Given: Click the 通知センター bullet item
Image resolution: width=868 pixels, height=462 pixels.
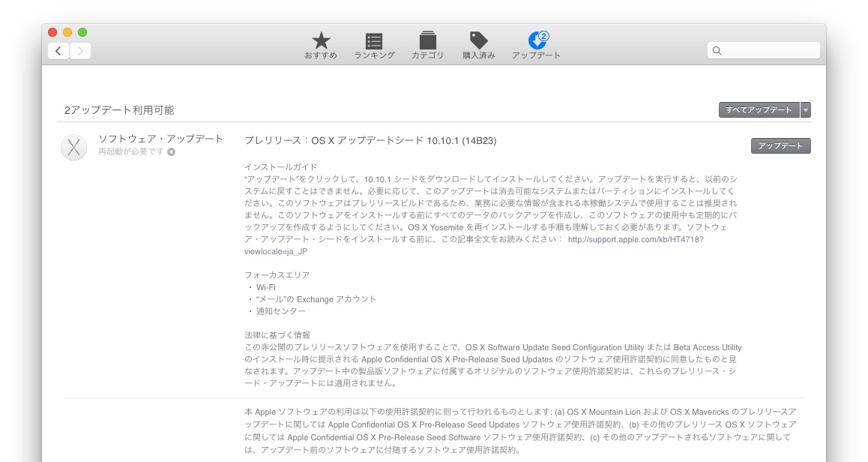Looking at the screenshot, I should [280, 311].
